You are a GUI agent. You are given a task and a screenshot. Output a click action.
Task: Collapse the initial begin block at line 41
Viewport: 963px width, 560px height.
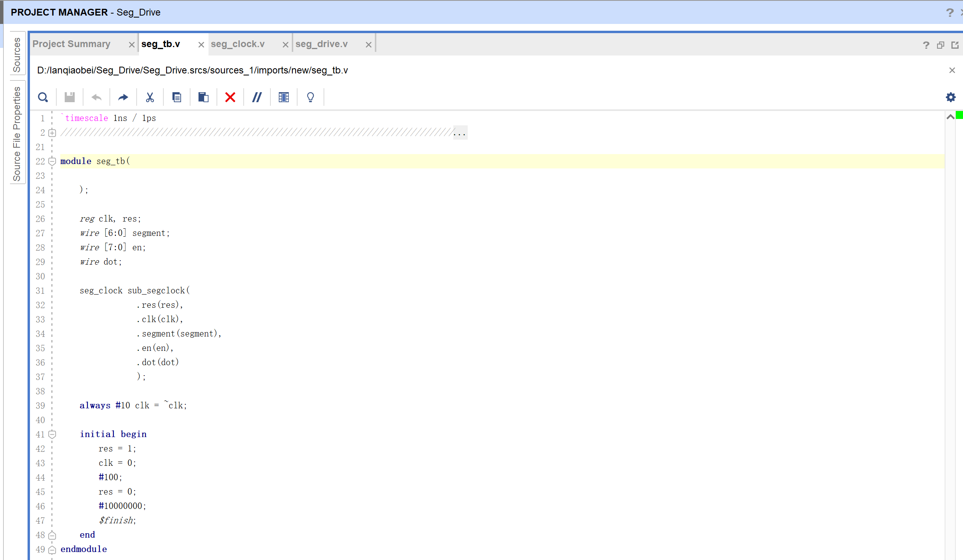pyautogui.click(x=52, y=434)
